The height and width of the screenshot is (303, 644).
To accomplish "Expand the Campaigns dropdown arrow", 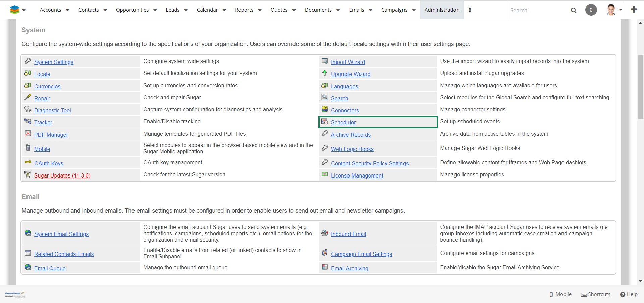I will point(414,10).
